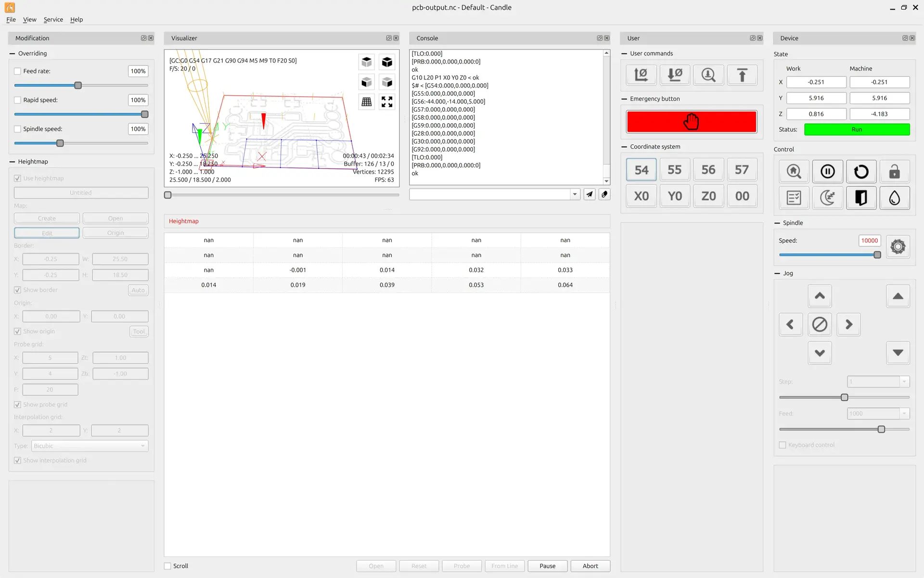The height and width of the screenshot is (578, 924).
Task: Jog Z axis up with solid triangle
Action: tap(898, 296)
